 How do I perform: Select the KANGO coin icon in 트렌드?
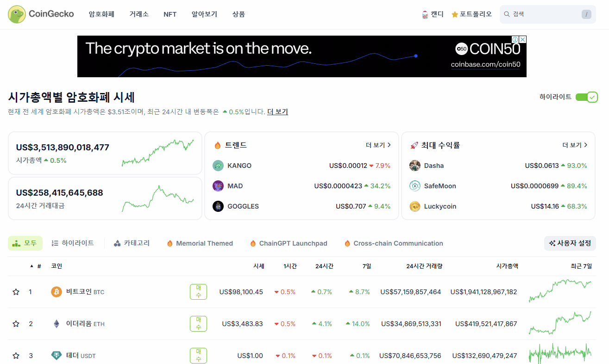coord(218,165)
